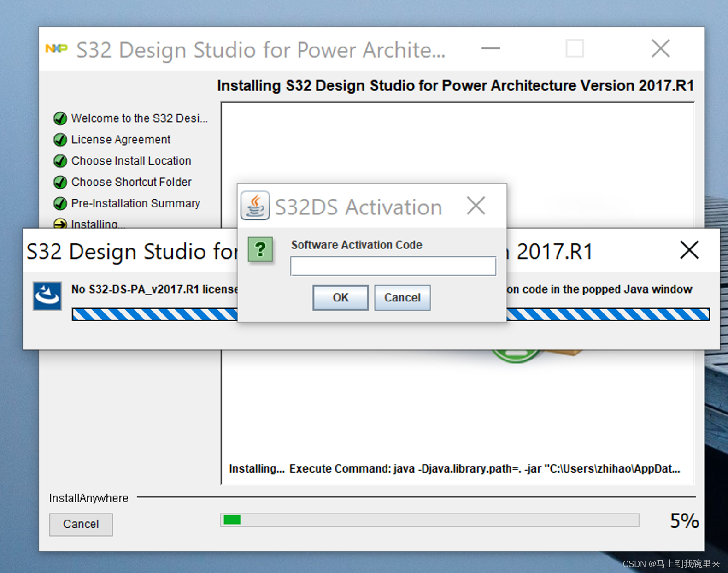
Task: Click checkmark beside Choose Shortcut Folder
Action: click(60, 182)
